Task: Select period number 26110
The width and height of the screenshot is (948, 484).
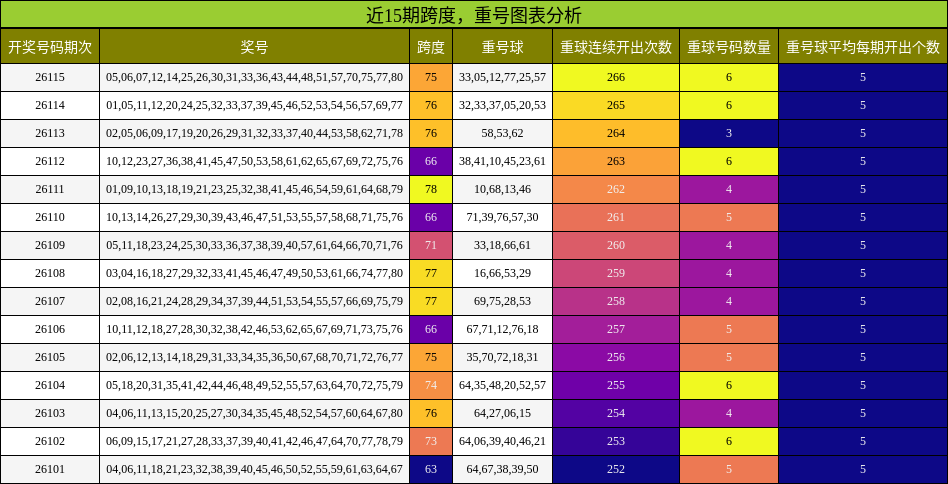Action: click(x=50, y=217)
